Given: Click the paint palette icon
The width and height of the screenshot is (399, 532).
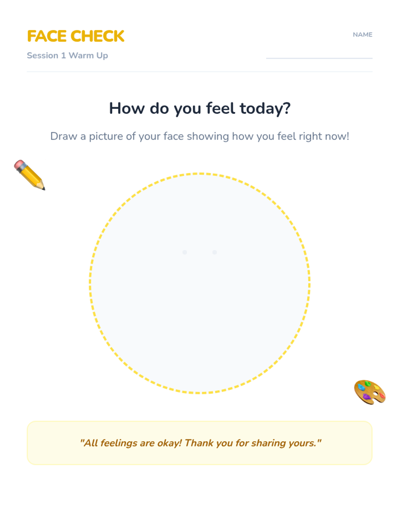Looking at the screenshot, I should tap(369, 392).
